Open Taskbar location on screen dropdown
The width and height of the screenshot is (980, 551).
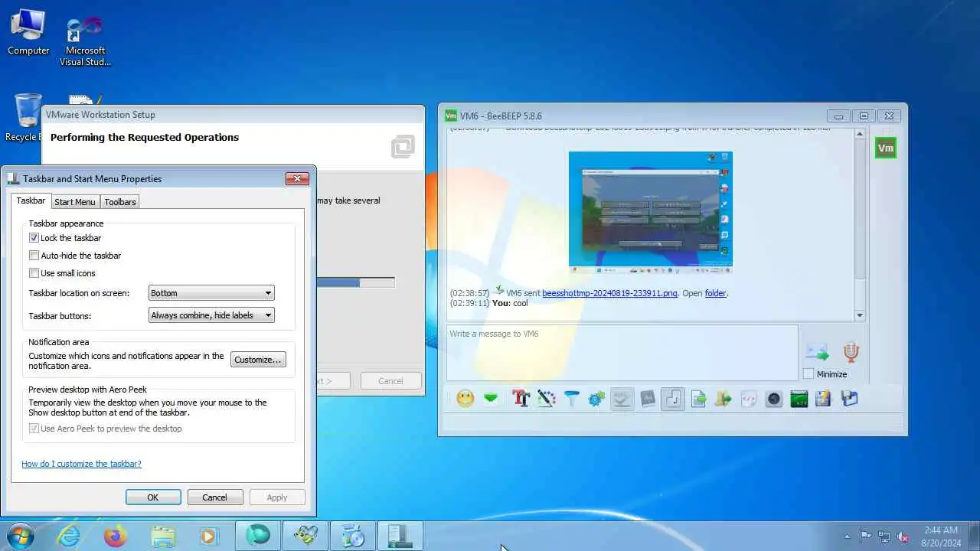[211, 293]
